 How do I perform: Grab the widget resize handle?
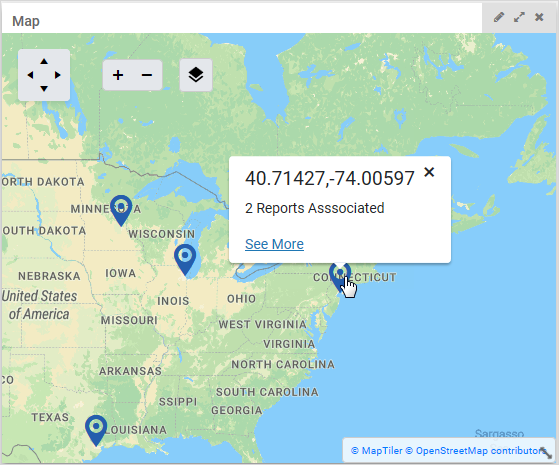coord(546,453)
